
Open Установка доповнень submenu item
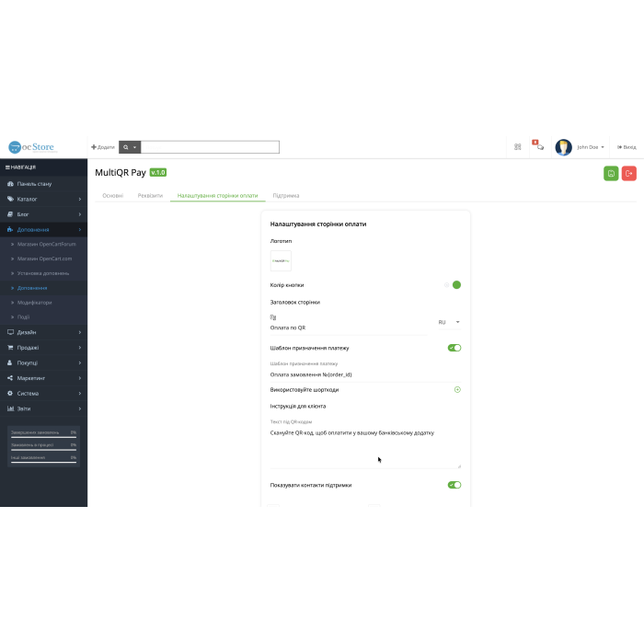pyautogui.click(x=43, y=273)
